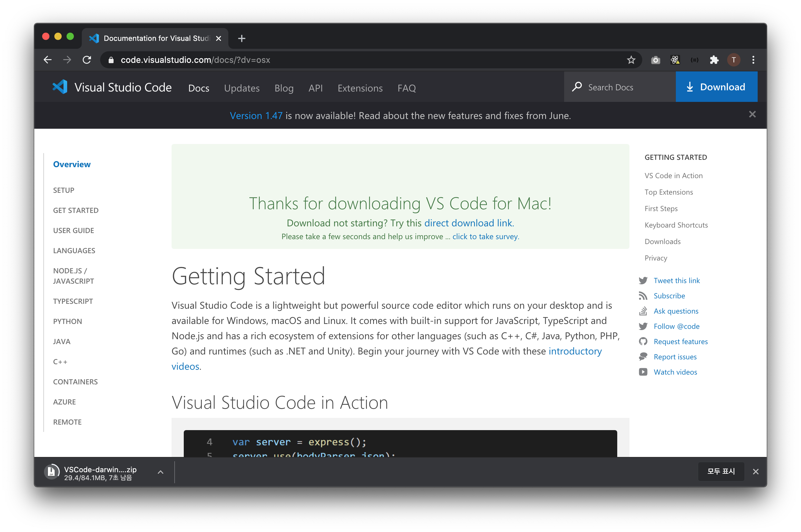Expand TYPESCRIPT sidebar section
This screenshot has height=532, width=801.
click(x=73, y=301)
